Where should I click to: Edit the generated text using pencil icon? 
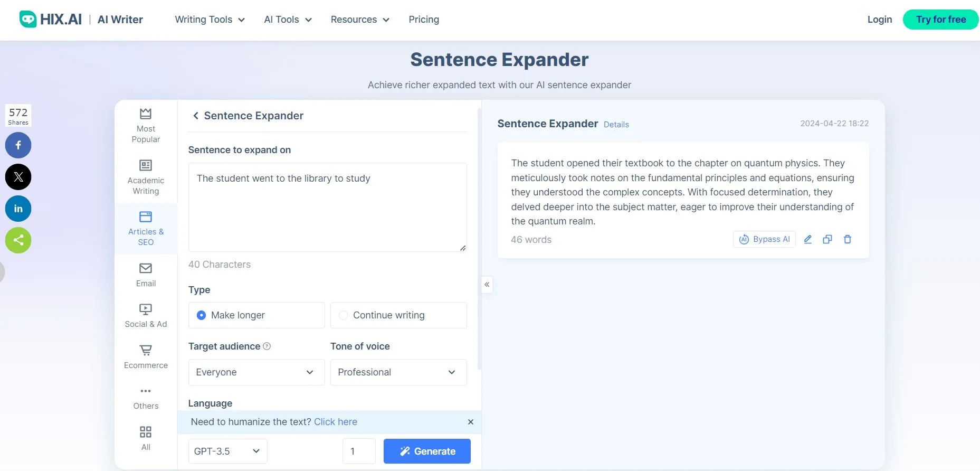coord(807,239)
